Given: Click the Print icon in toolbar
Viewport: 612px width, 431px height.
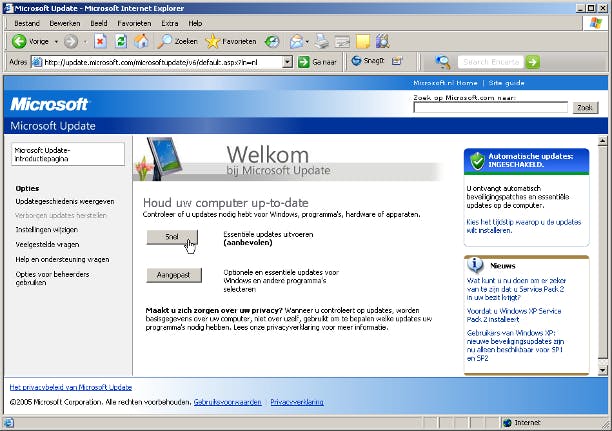Looking at the screenshot, I should (x=322, y=41).
